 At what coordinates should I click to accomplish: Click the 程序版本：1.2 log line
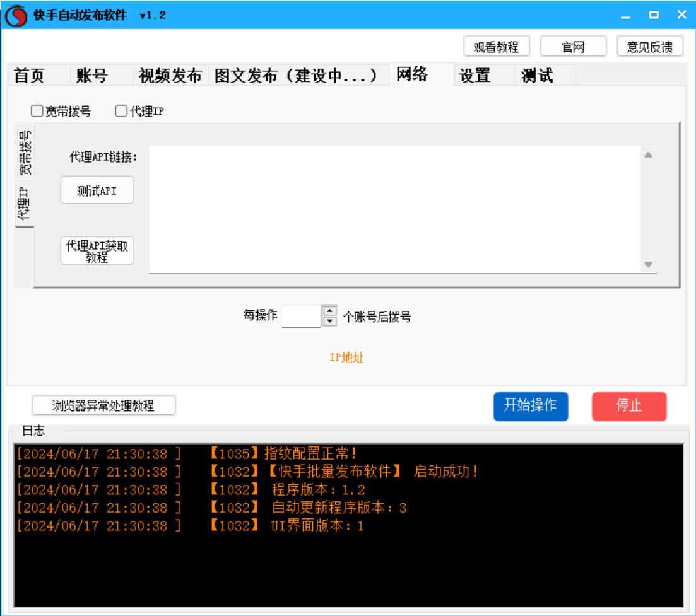(191, 490)
